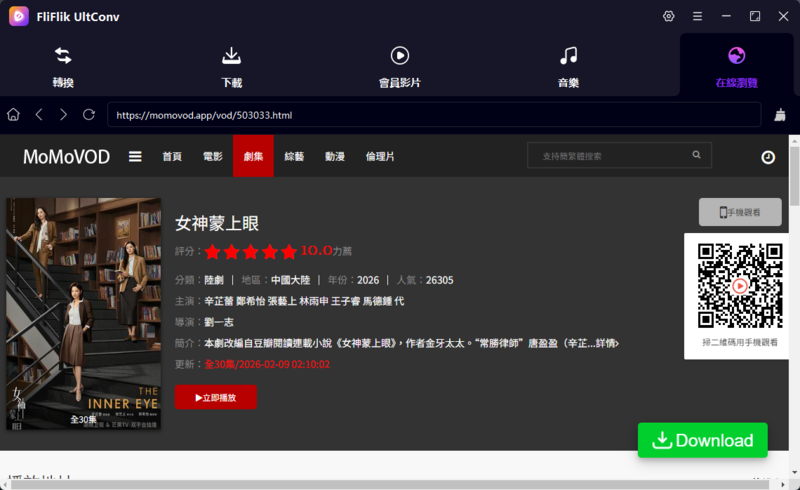800x490 pixels.
Task: Open the 會員影片 tab
Action: pos(399,66)
